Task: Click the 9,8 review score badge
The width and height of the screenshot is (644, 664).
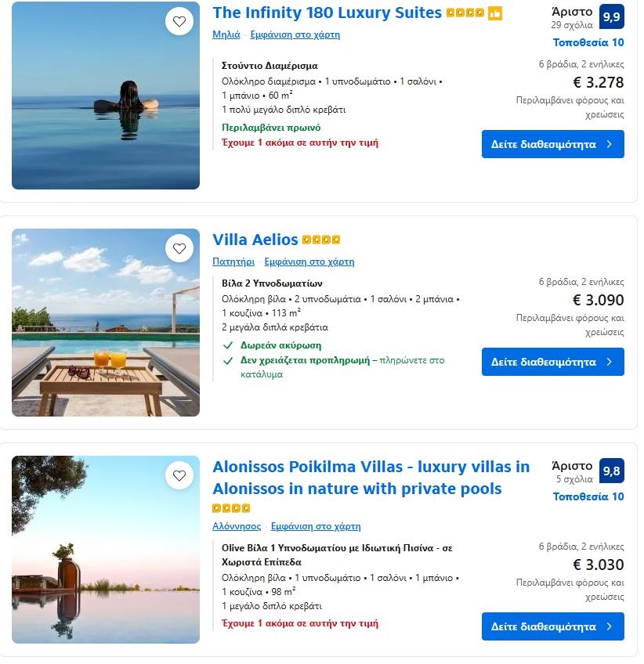Action: pos(611,471)
